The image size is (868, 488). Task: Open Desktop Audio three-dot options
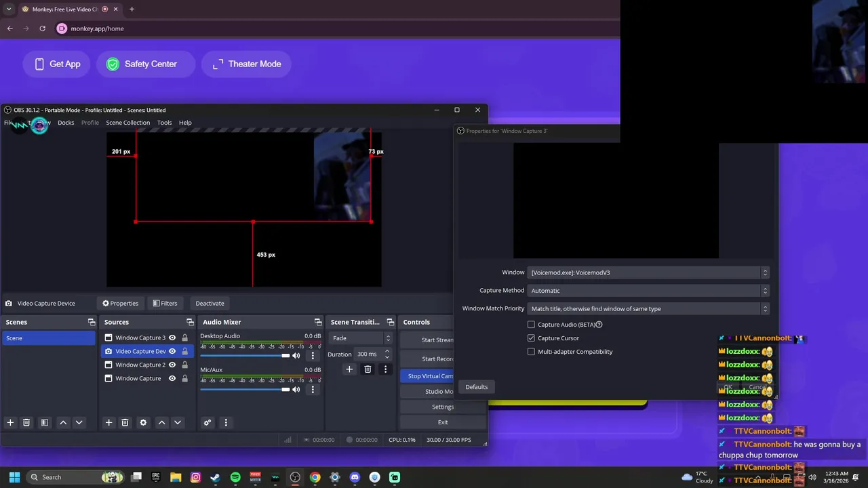pos(313,355)
